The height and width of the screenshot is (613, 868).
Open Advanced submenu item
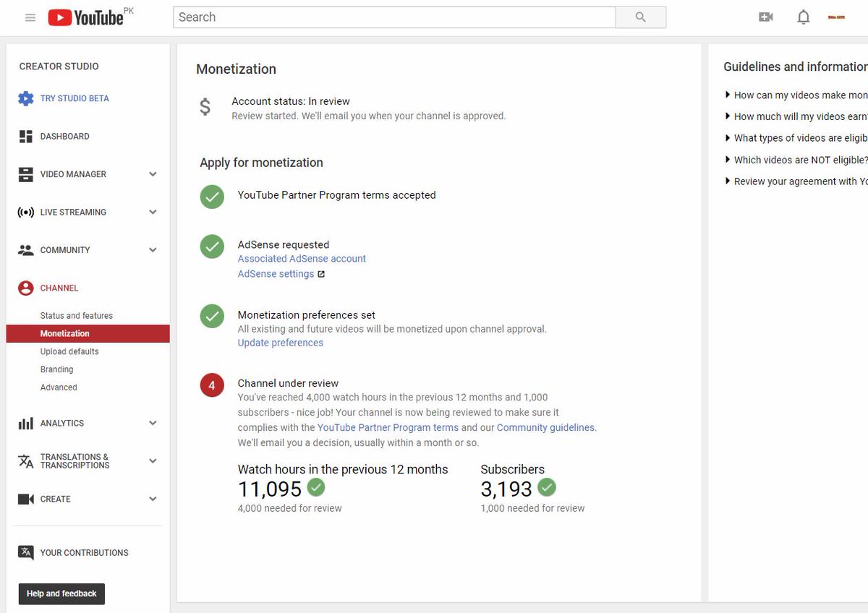click(x=59, y=387)
